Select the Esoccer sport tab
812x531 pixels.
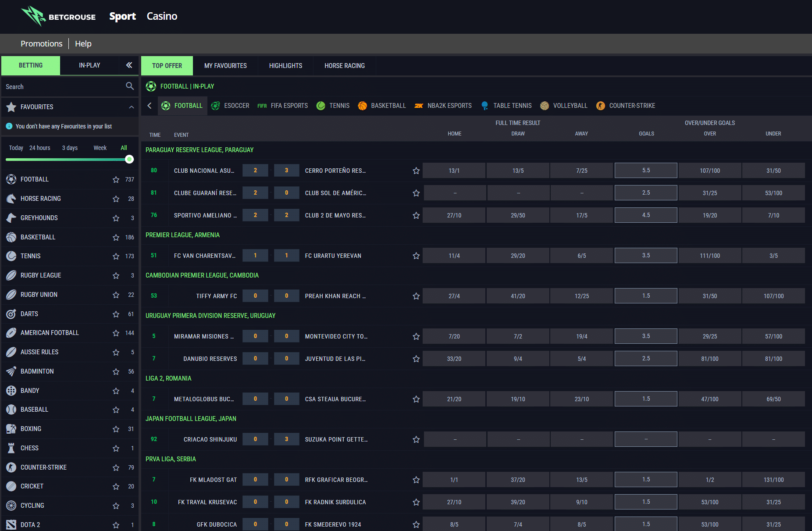coord(230,106)
